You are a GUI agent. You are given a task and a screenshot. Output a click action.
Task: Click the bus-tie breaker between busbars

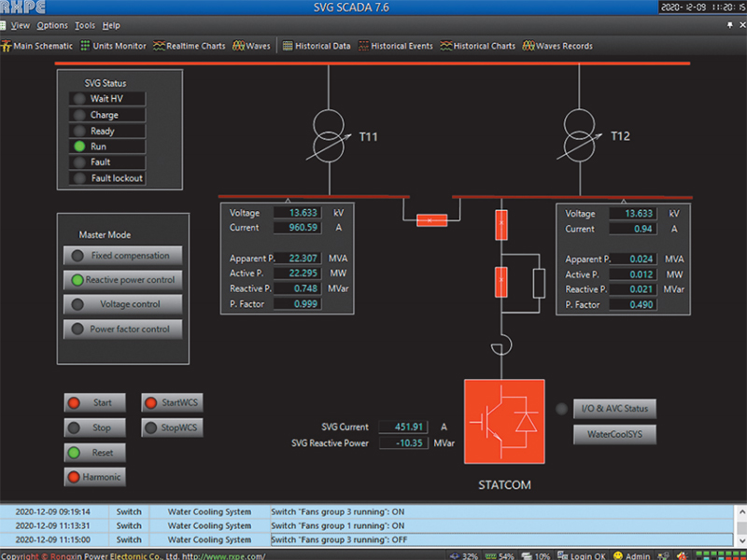430,220
